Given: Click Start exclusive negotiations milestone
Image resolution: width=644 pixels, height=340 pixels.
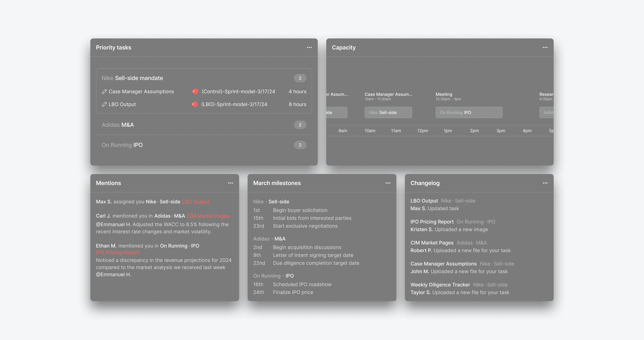Looking at the screenshot, I should point(305,226).
